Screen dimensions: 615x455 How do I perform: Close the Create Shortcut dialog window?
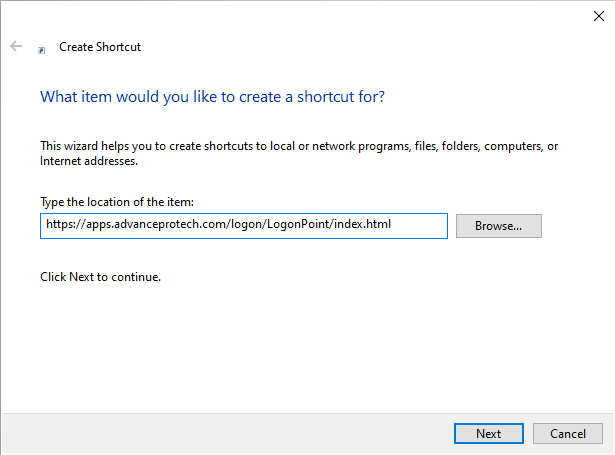tap(598, 15)
